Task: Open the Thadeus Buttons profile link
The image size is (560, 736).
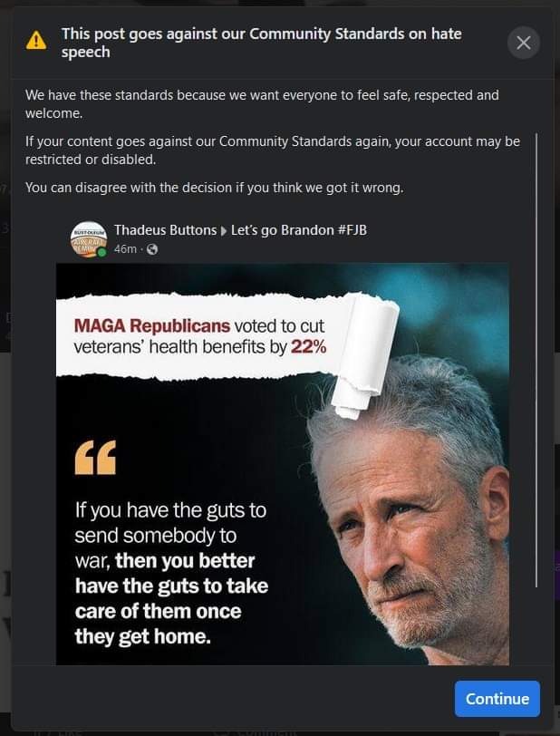Action: point(165,230)
